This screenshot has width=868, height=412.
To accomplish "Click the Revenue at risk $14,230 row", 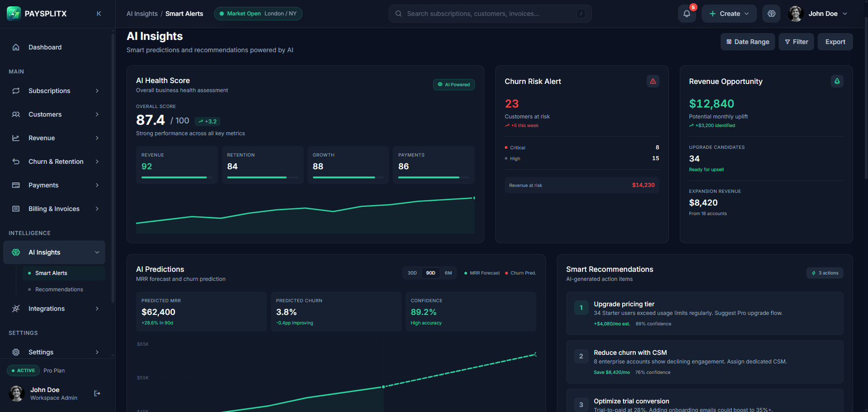I will point(582,185).
